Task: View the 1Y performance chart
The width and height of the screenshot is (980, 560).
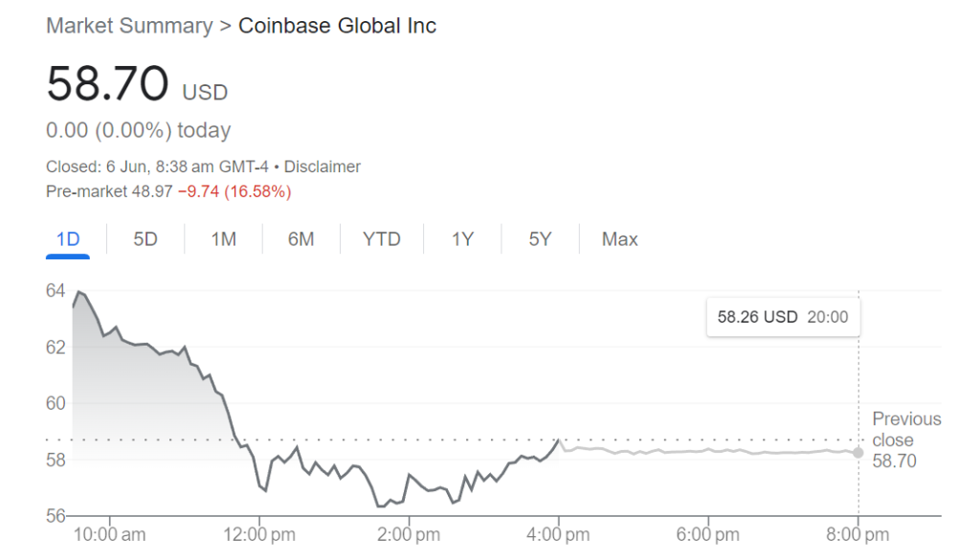Action: [x=461, y=239]
